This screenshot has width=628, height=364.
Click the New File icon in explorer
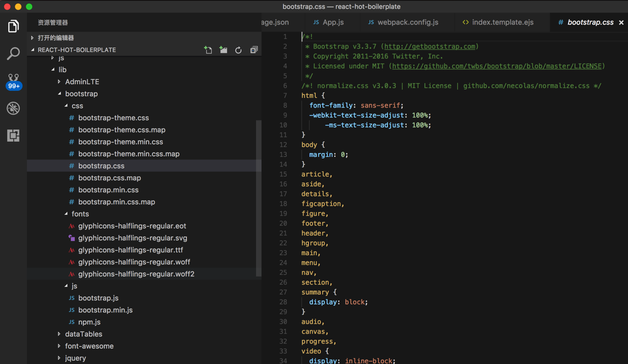click(208, 50)
